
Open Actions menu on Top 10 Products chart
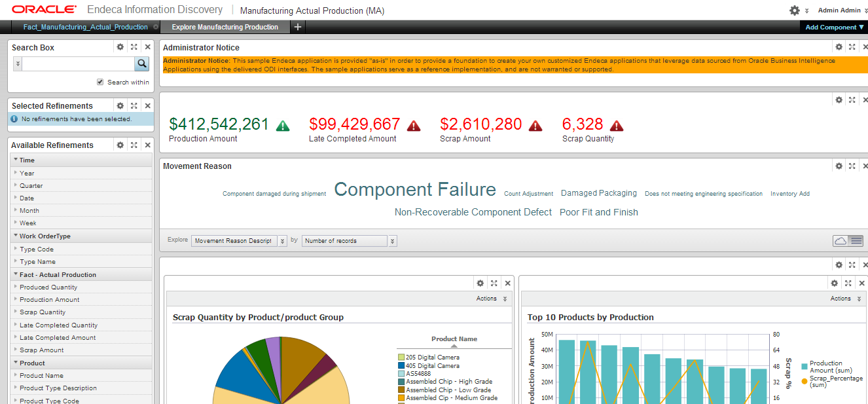846,299
